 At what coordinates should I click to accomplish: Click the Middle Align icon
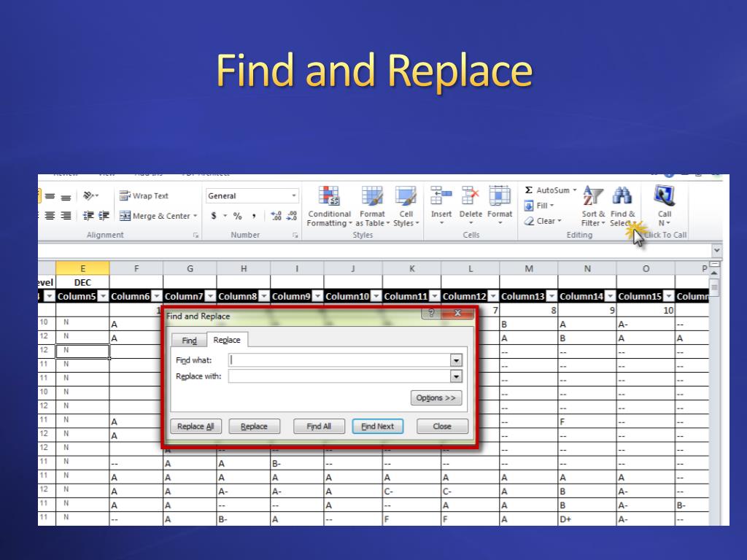pos(50,195)
